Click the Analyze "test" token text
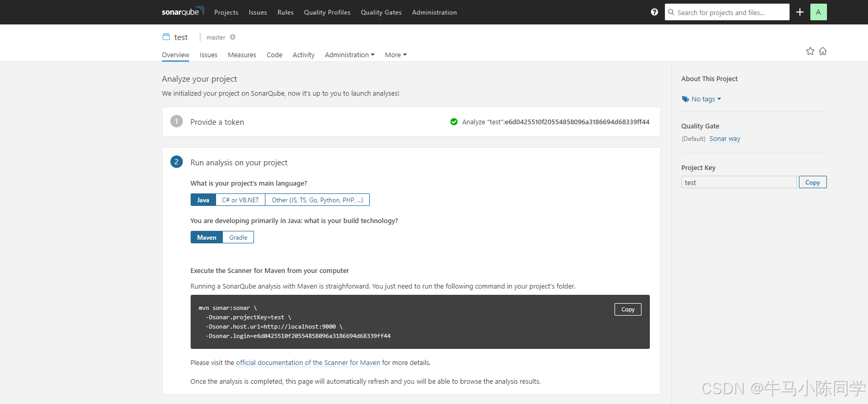 coord(556,122)
